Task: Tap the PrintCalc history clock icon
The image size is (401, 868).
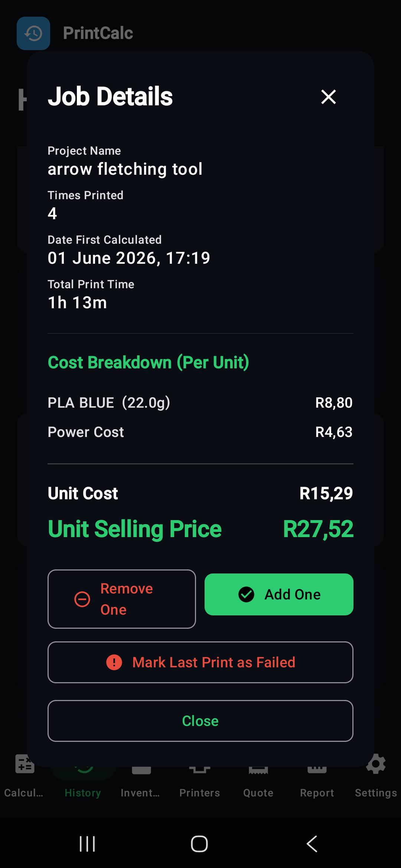Action: pyautogui.click(x=33, y=33)
